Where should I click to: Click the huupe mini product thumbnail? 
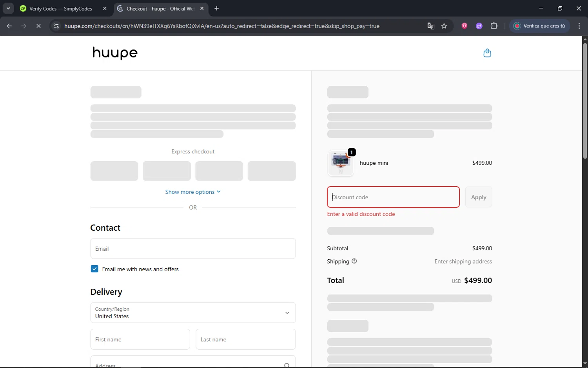click(341, 163)
